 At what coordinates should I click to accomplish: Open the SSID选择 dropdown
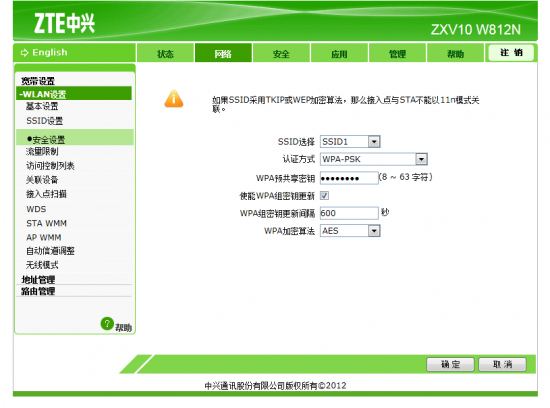[350, 142]
